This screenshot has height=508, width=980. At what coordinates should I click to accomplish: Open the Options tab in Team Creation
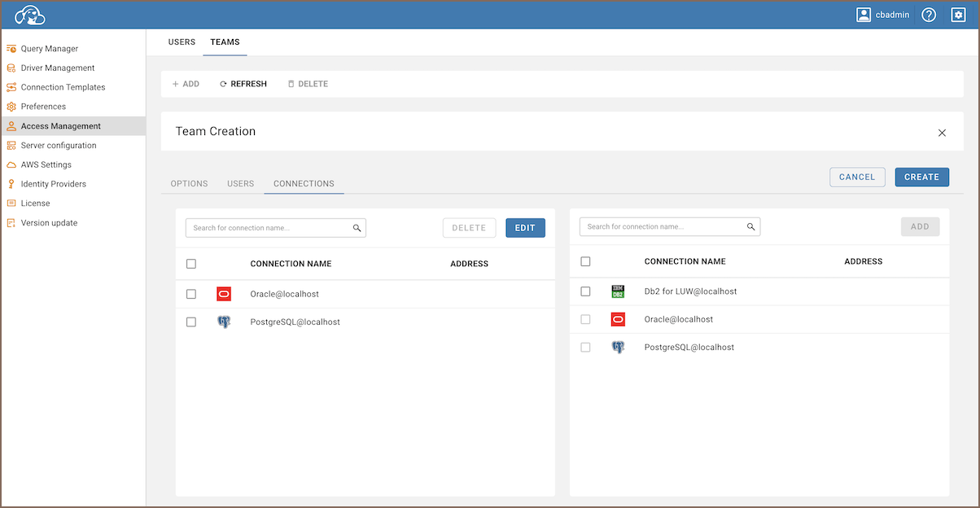click(x=189, y=184)
